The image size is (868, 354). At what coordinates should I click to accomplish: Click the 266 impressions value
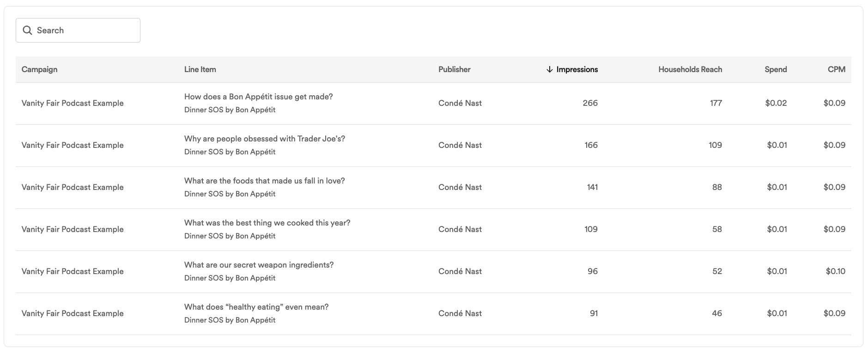[590, 103]
